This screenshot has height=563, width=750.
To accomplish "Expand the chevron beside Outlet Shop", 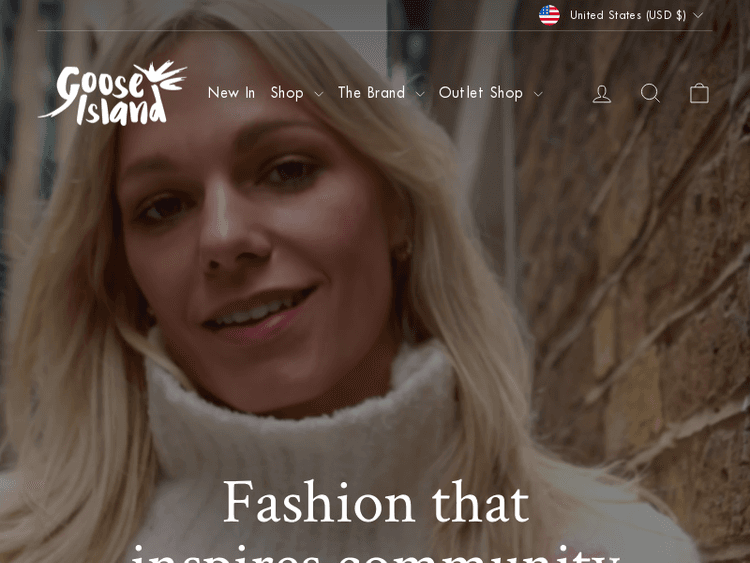I will [538, 94].
